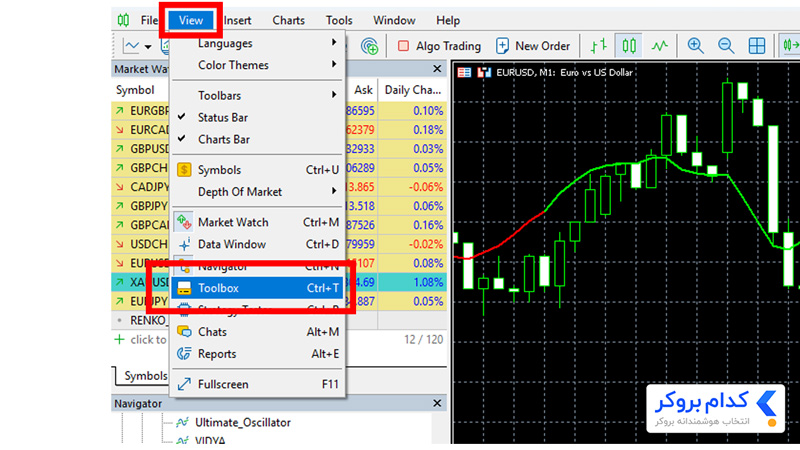Toggle Algo Trading
This screenshot has height=450, width=800.
pos(439,46)
